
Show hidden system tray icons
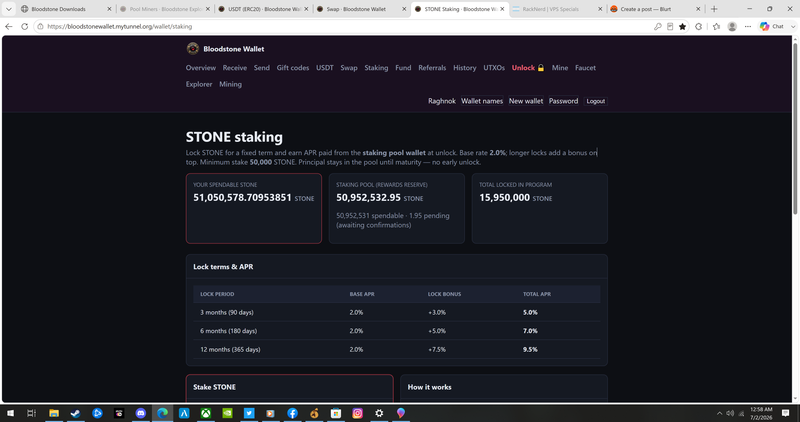pos(719,413)
